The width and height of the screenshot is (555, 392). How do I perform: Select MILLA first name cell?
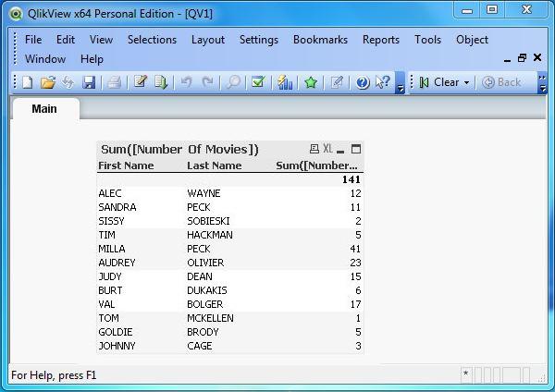[x=112, y=249]
